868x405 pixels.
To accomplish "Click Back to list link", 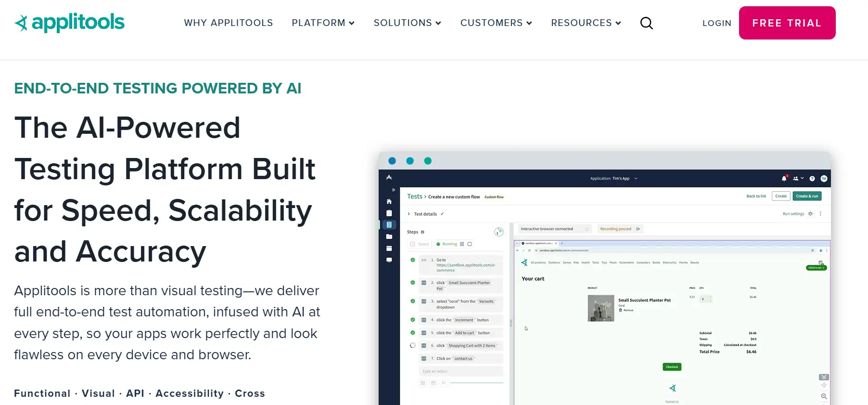I will point(756,196).
